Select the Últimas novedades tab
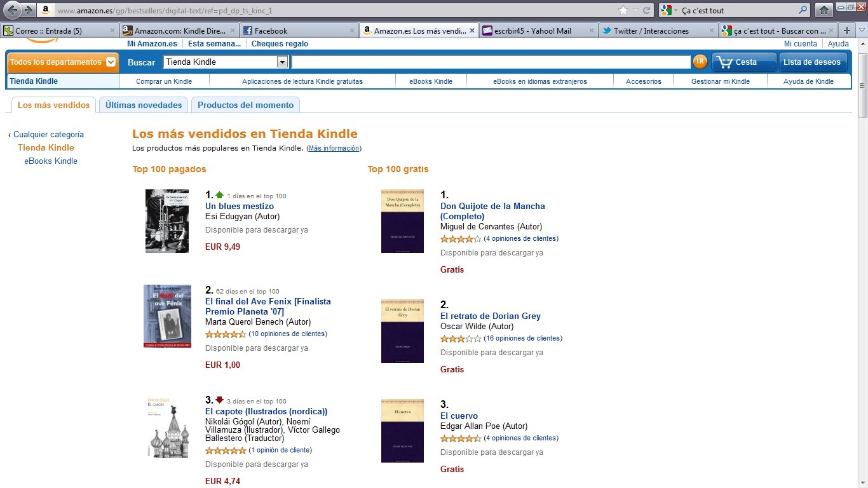The width and height of the screenshot is (868, 488). (x=144, y=105)
